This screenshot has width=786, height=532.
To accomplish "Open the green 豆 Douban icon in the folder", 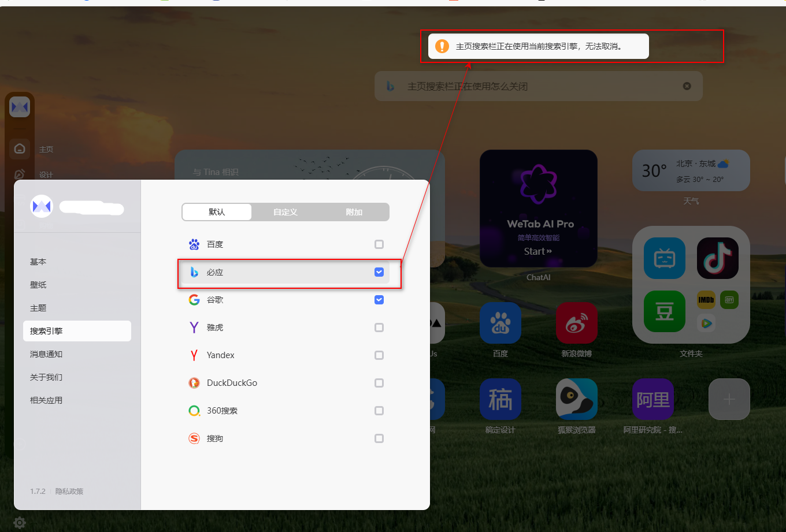I will pyautogui.click(x=665, y=311).
